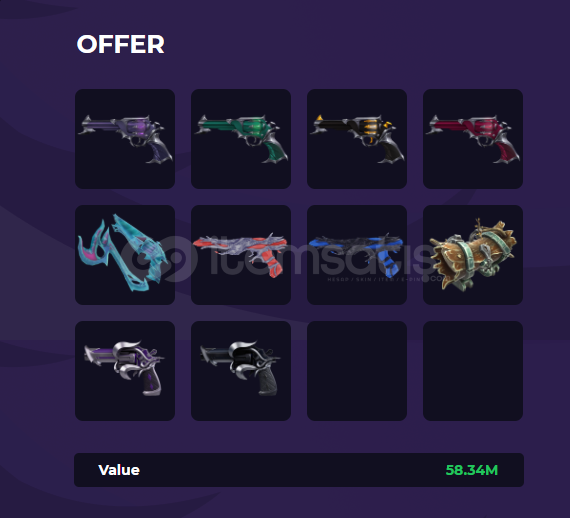Click the middle of the Value bar

click(x=299, y=470)
